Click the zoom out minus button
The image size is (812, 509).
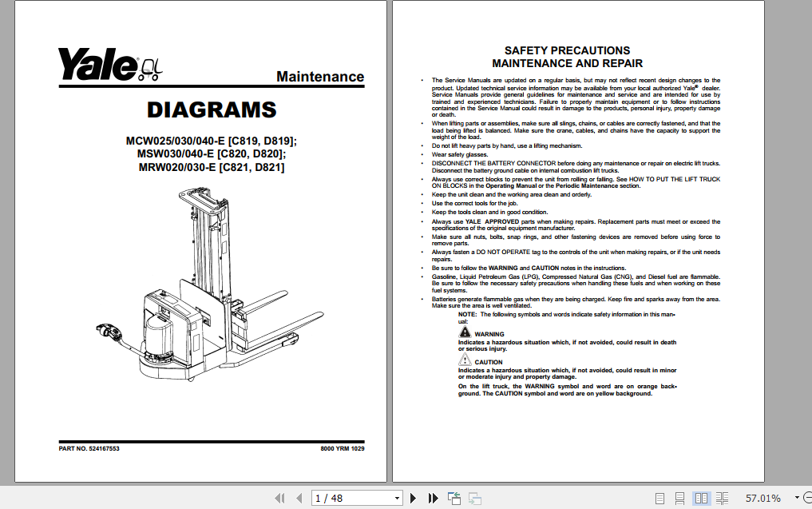pos(807,498)
